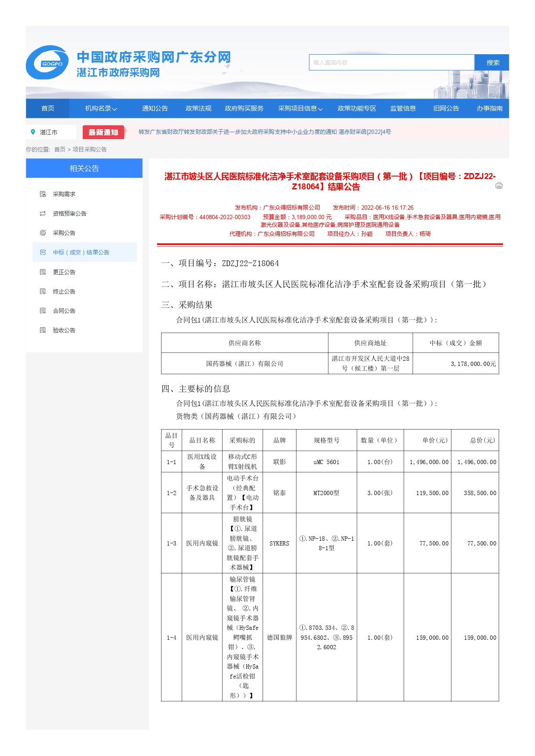The width and height of the screenshot is (535, 756).
Task: Open the 首页 navigation tab
Action: point(48,108)
